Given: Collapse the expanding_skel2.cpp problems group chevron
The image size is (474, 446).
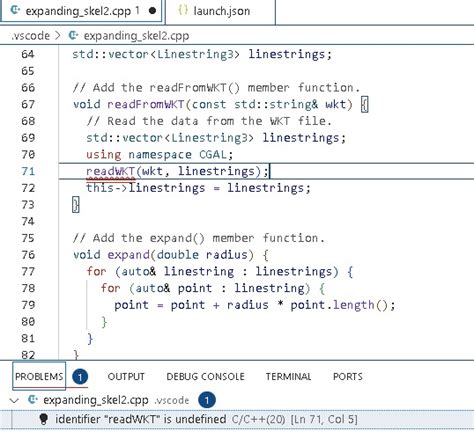Looking at the screenshot, I should pos(14,400).
